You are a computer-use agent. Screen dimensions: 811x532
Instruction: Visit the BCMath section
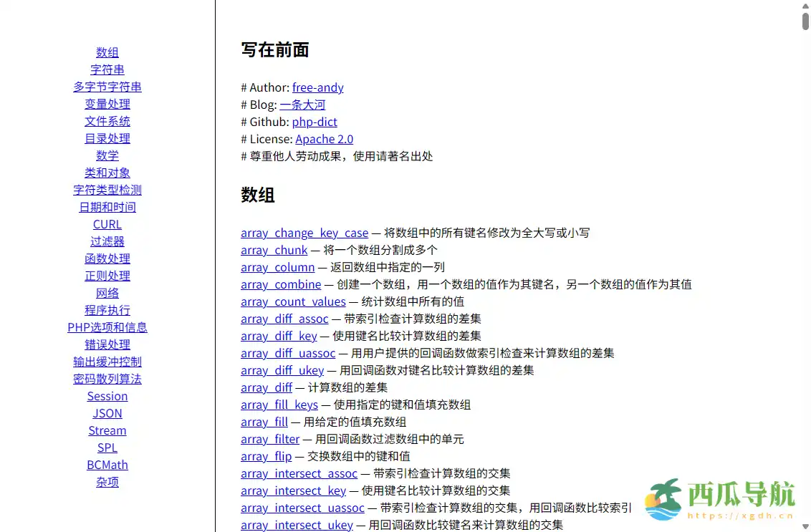(x=107, y=465)
